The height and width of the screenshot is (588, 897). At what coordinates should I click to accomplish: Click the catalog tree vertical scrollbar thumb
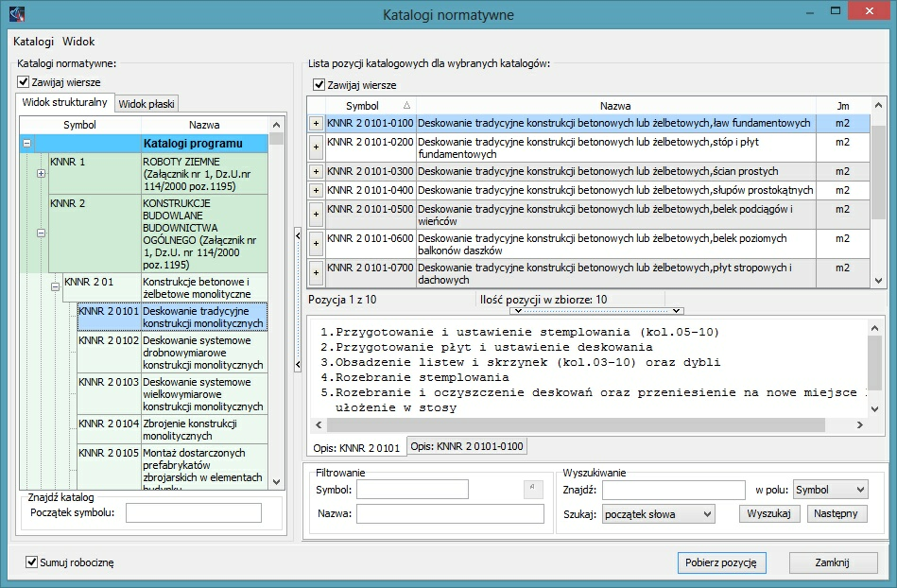click(276, 138)
